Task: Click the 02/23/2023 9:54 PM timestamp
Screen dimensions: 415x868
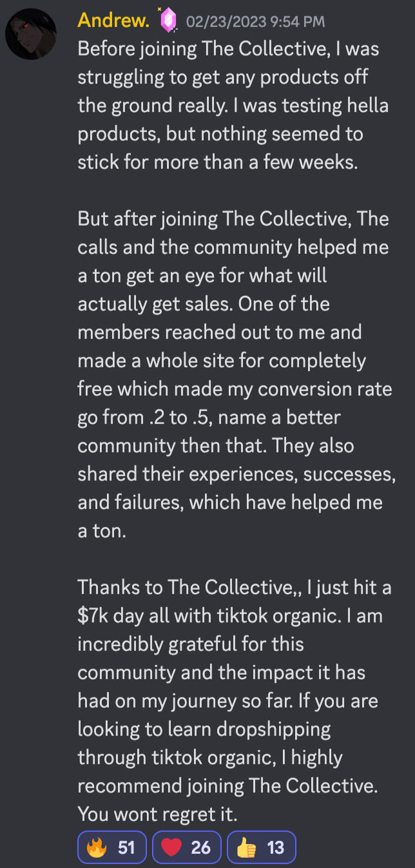Action: pyautogui.click(x=255, y=22)
